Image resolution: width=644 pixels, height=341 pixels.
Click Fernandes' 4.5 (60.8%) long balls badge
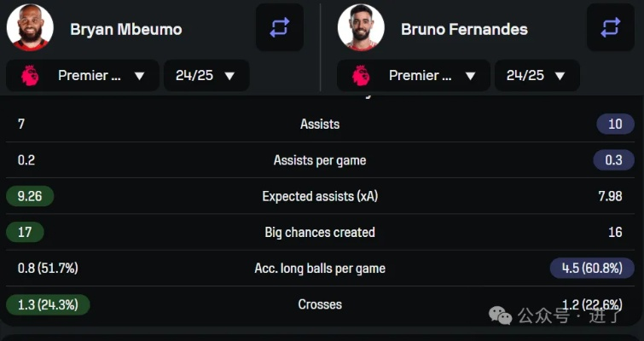click(x=592, y=268)
